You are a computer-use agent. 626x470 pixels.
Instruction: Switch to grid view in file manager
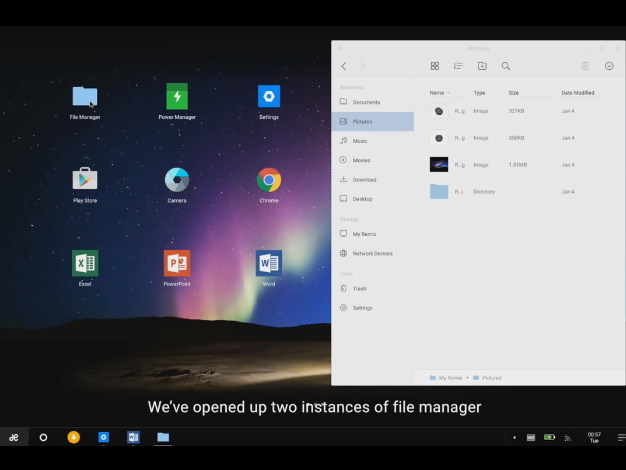(x=435, y=66)
